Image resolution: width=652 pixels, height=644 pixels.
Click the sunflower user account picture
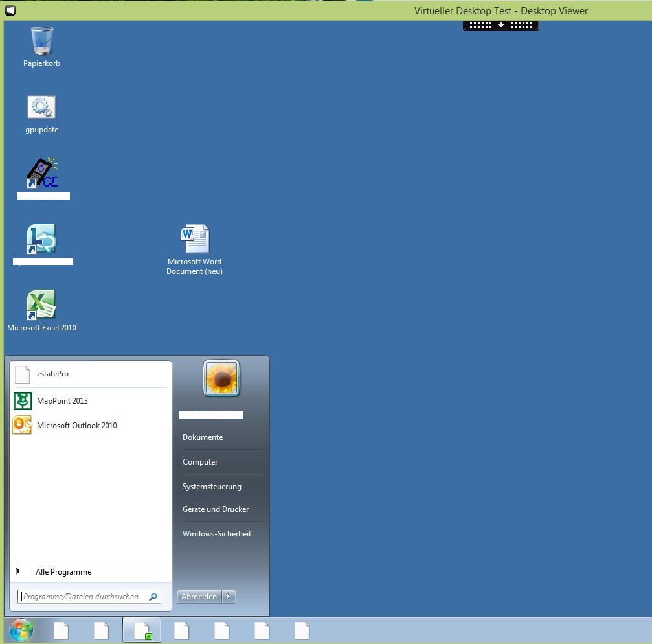[x=221, y=378]
